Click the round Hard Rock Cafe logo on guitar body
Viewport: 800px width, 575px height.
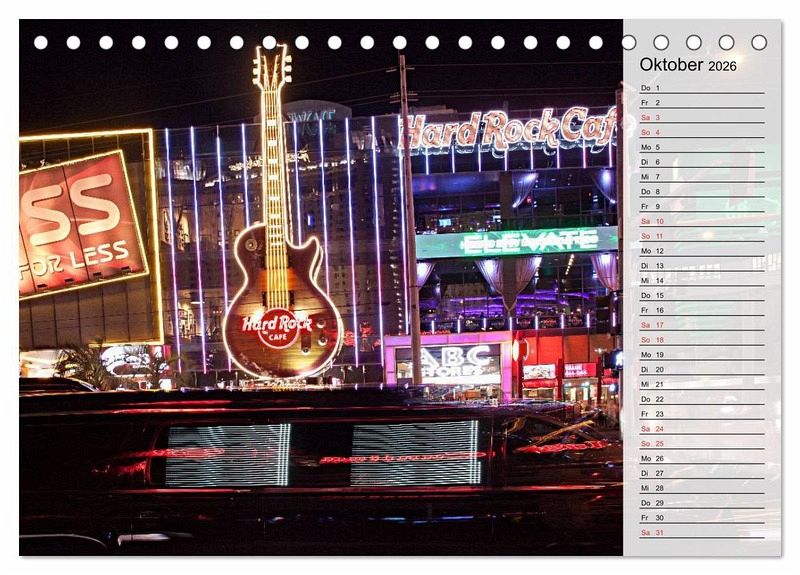tap(278, 328)
